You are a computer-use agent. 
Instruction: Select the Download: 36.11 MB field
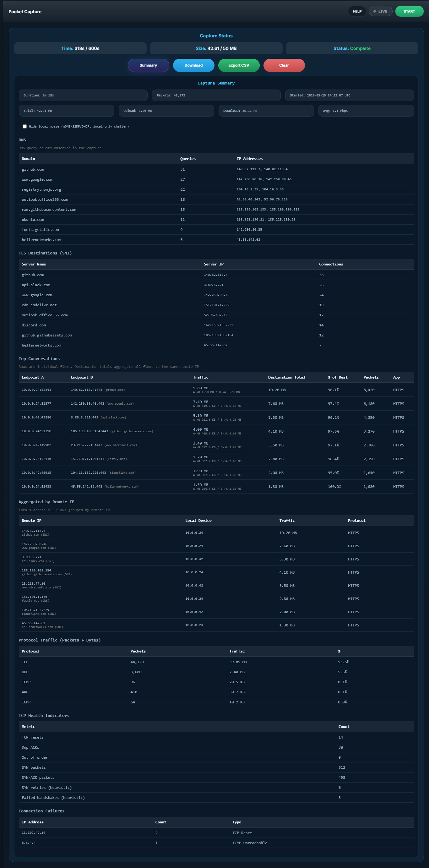[x=266, y=111]
